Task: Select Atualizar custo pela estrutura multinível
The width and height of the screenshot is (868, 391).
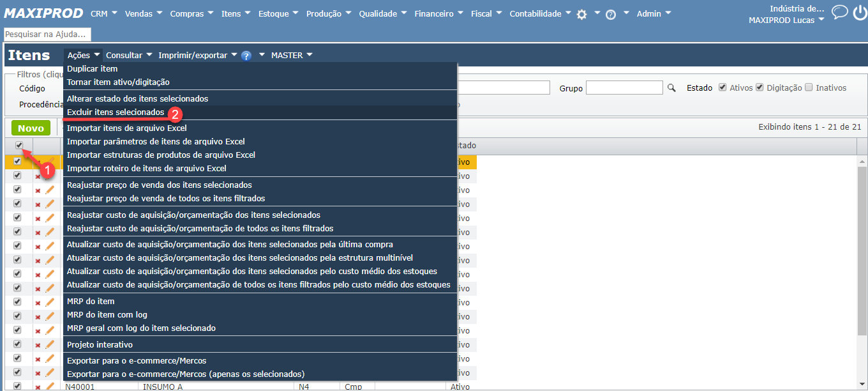Action: point(260,258)
